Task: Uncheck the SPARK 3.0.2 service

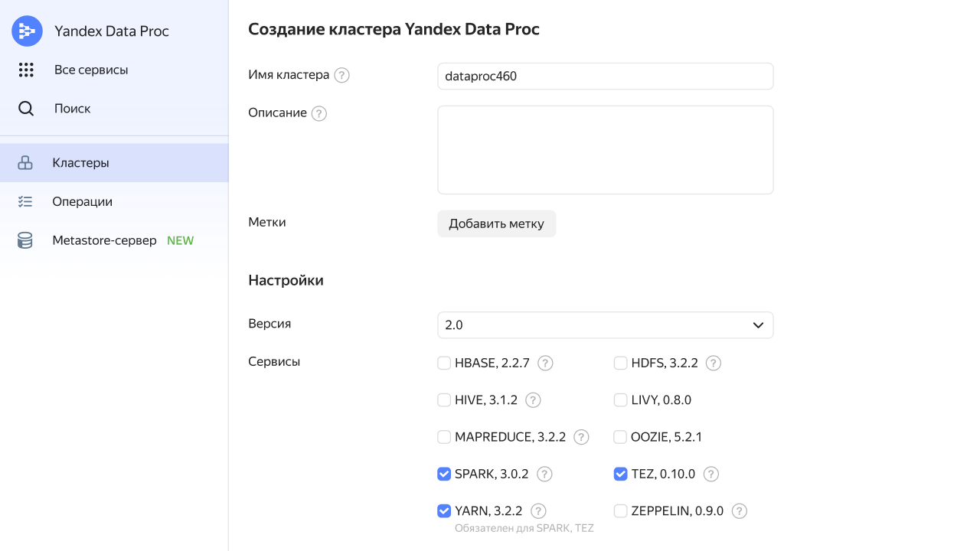Action: pos(444,474)
